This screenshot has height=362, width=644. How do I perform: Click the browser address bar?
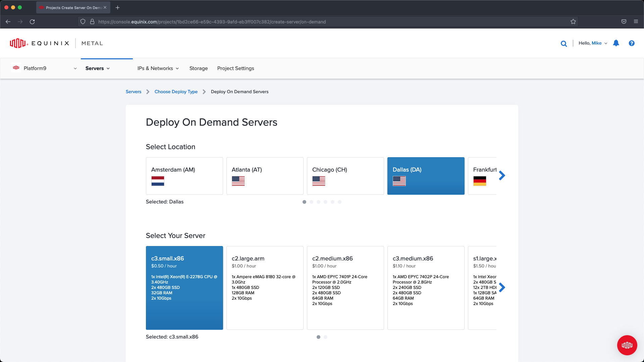pos(327,22)
